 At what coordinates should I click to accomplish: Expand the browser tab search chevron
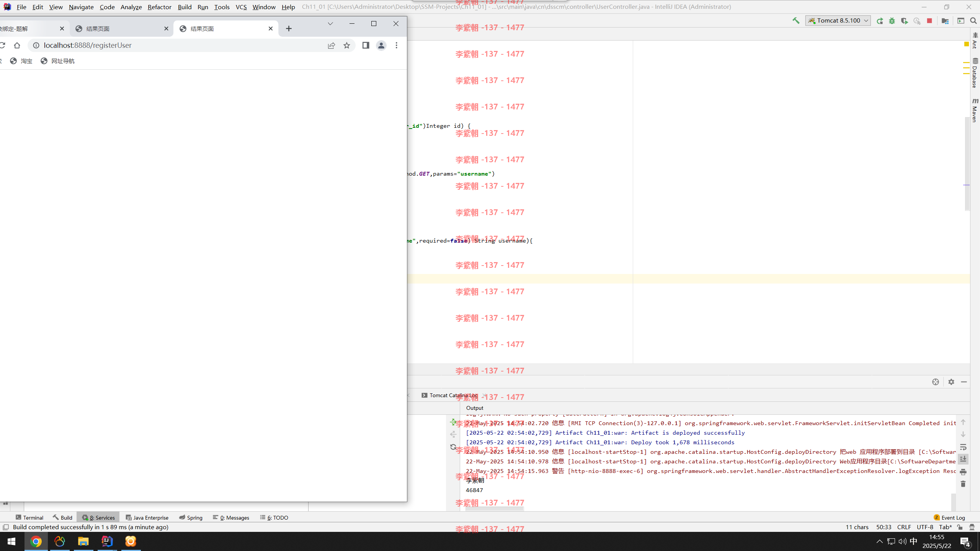click(330, 24)
